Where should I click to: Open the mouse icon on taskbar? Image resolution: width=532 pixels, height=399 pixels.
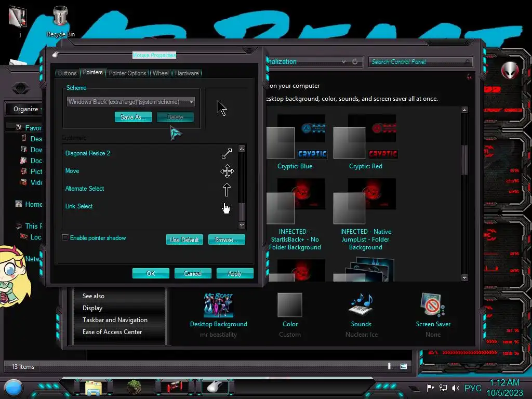click(x=215, y=387)
